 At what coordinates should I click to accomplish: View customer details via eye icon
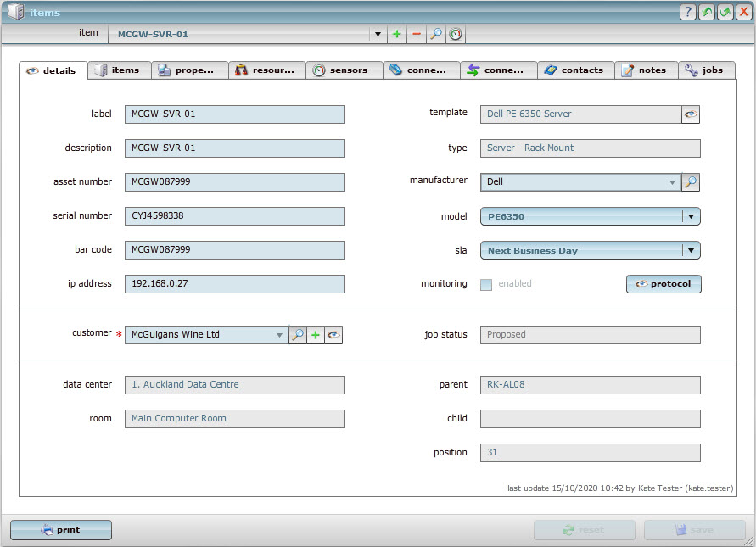point(334,335)
